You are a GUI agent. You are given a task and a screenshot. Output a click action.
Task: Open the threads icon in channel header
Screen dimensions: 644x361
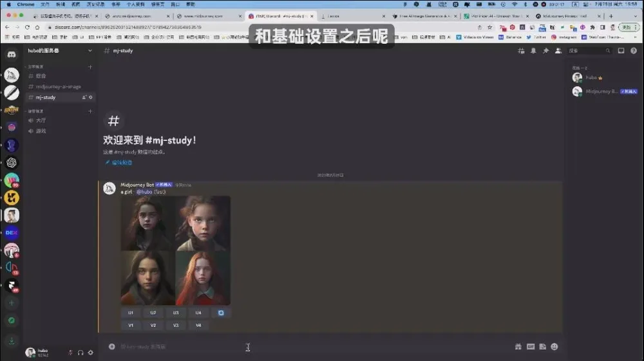[521, 51]
